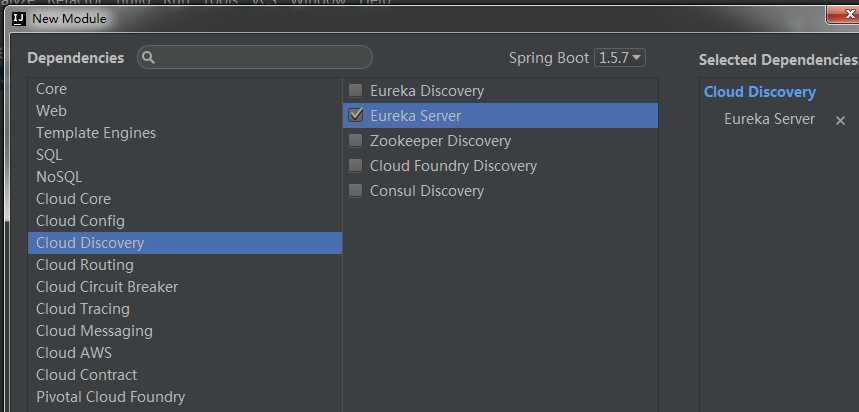The width and height of the screenshot is (859, 412).
Task: Select Cloud Config in the list
Action: (x=80, y=221)
